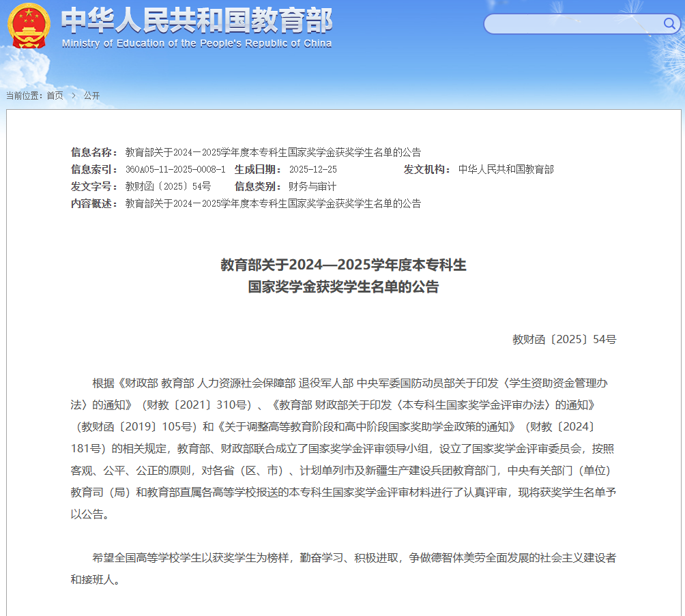Open the 公开 breadcrumb link
This screenshot has width=685, height=616.
point(91,96)
